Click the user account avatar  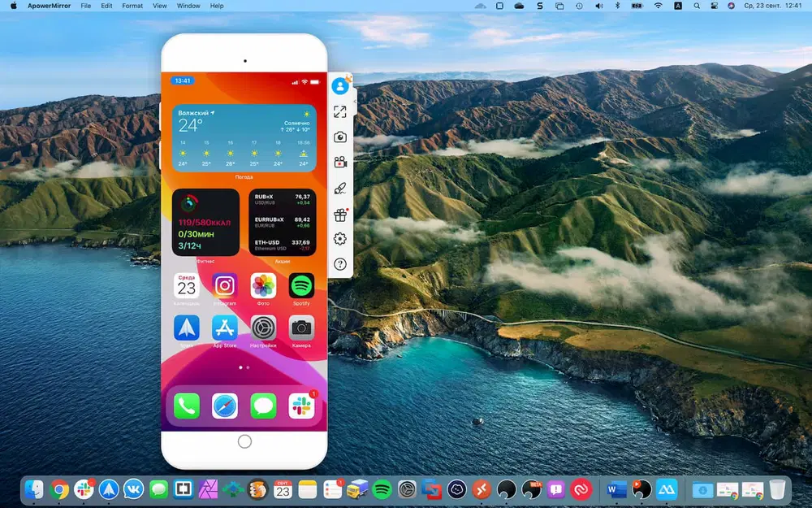[x=340, y=85]
